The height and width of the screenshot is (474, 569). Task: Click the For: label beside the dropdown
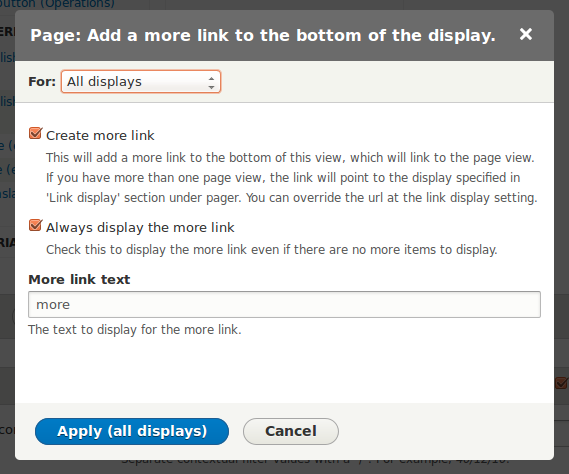tap(42, 82)
